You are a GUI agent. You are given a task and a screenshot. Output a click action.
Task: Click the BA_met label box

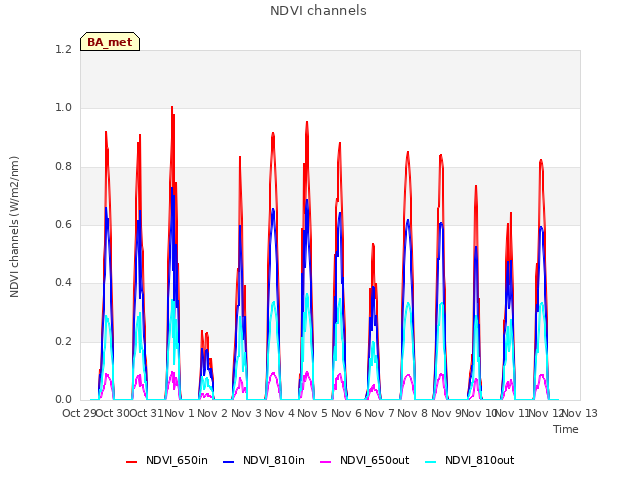tap(110, 42)
